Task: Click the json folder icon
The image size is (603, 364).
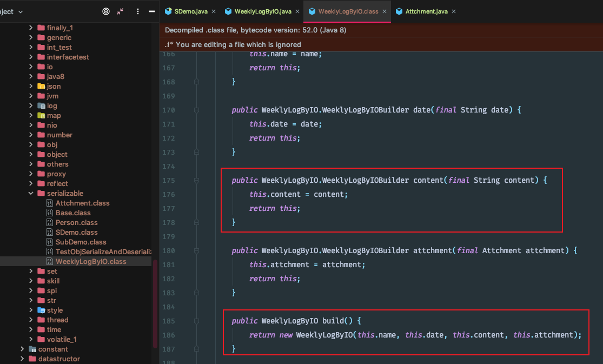Action: tap(41, 87)
